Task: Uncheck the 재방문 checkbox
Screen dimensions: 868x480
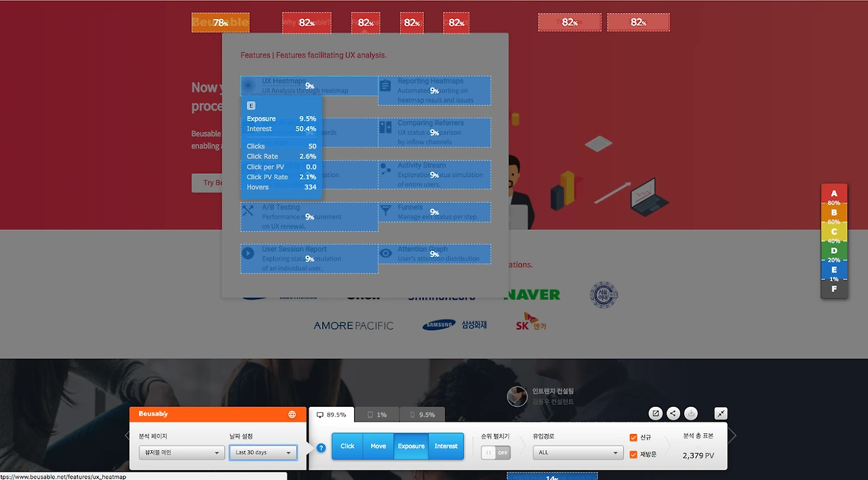Action: click(x=633, y=454)
